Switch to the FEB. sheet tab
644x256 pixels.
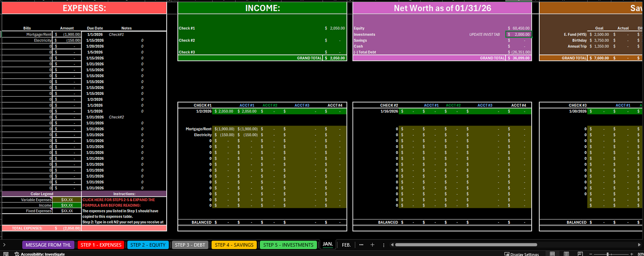[x=346, y=245]
